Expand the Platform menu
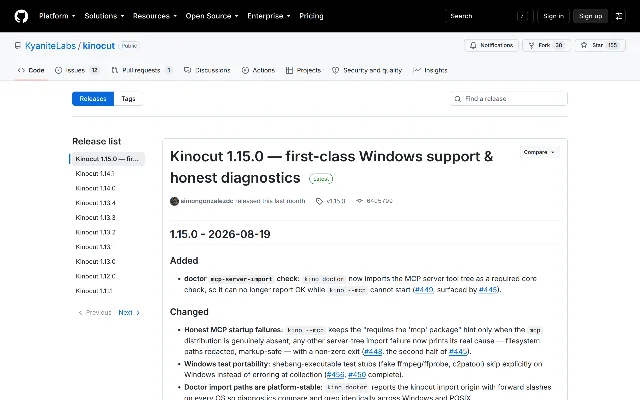This screenshot has height=400, width=640. [57, 16]
